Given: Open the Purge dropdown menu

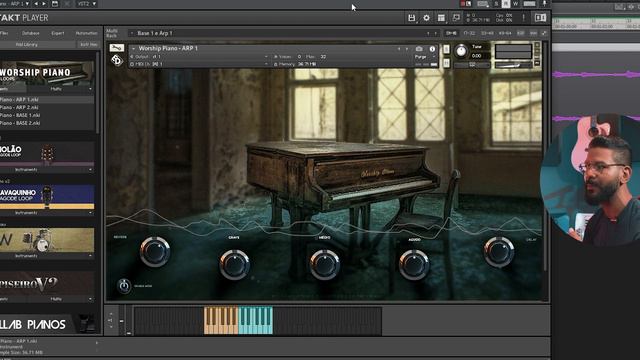Looking at the screenshot, I should (x=425, y=57).
